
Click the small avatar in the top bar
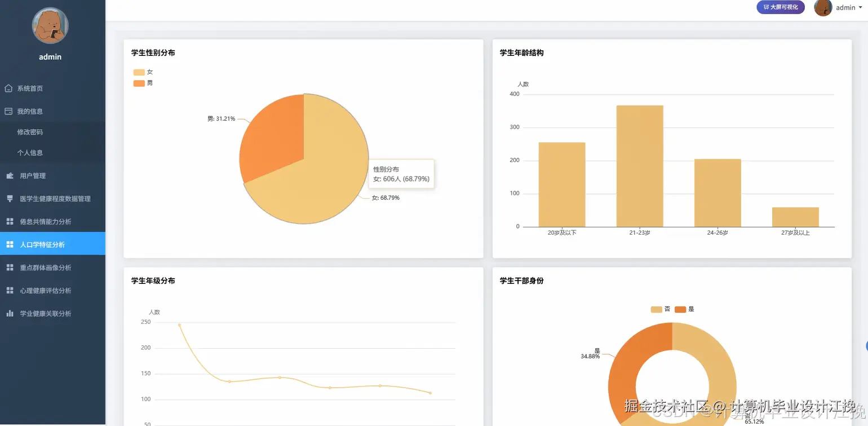[823, 8]
